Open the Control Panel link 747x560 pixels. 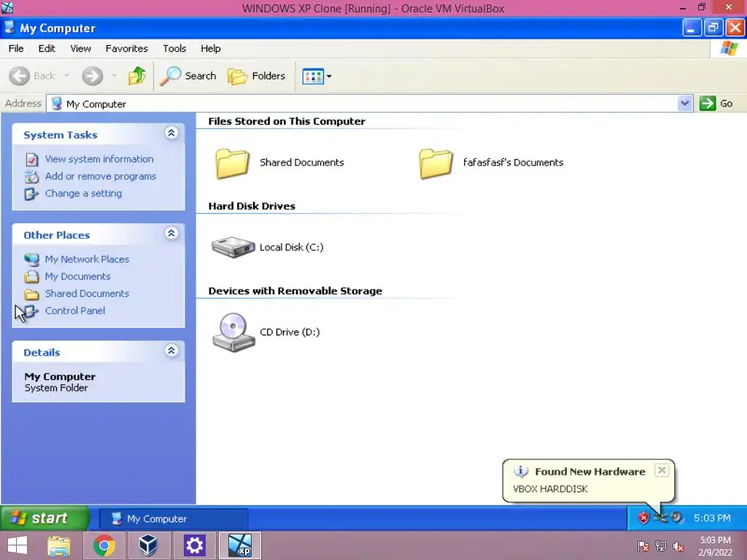coord(75,311)
